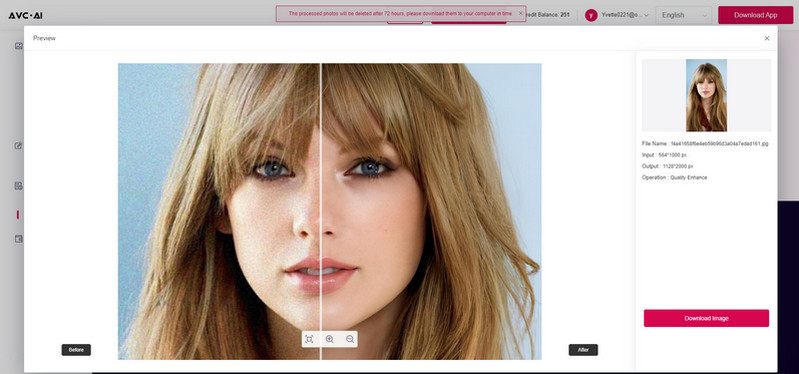Open the sidebar edit pencil icon

coord(19,146)
